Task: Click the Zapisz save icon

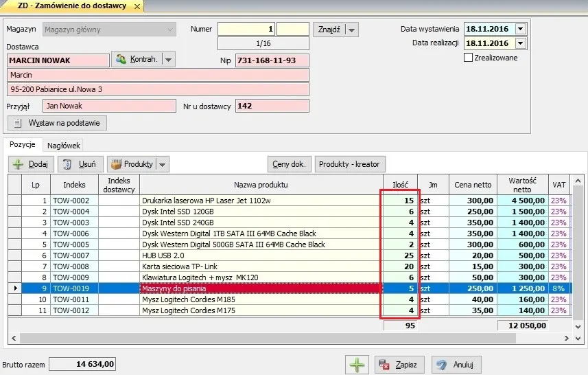Action: click(x=384, y=365)
